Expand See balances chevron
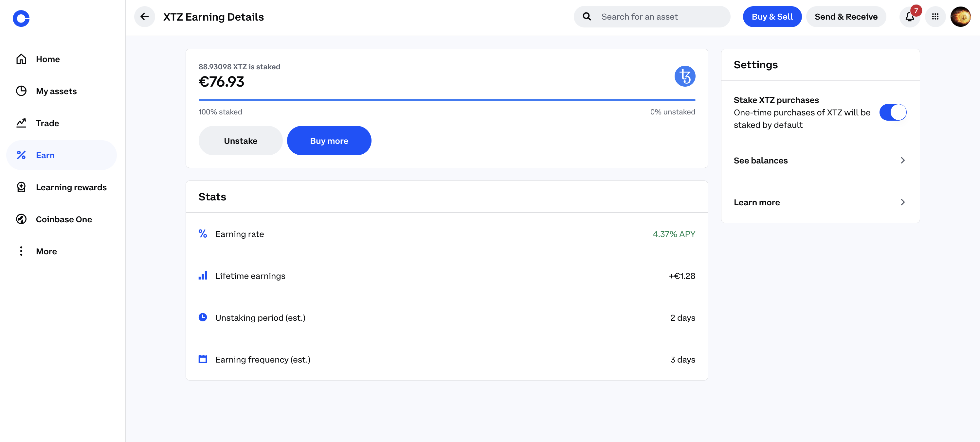Screen dimensions: 980x442 point(902,161)
